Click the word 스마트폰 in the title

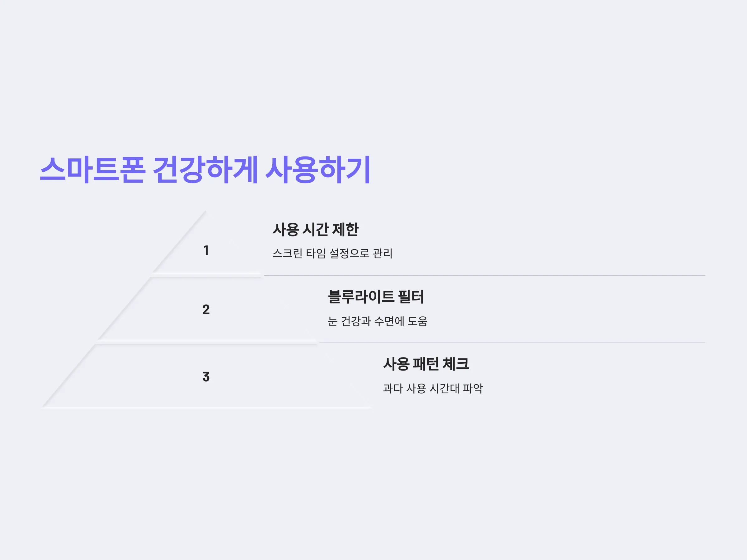click(x=92, y=170)
